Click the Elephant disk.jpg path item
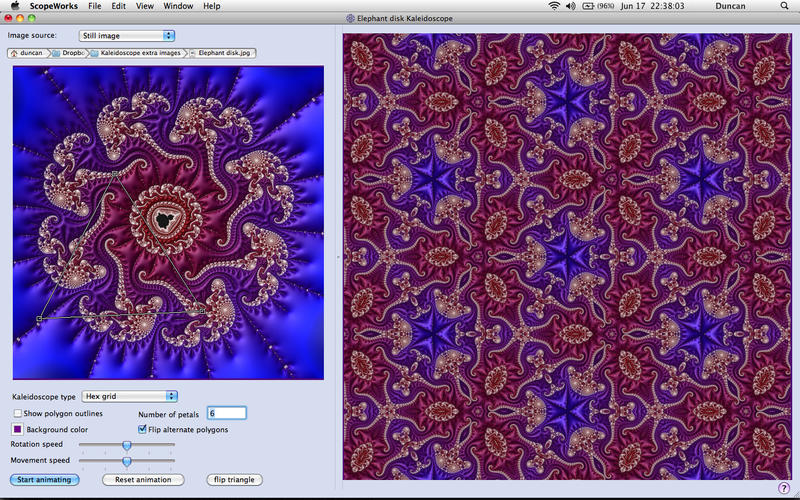 pyautogui.click(x=221, y=52)
